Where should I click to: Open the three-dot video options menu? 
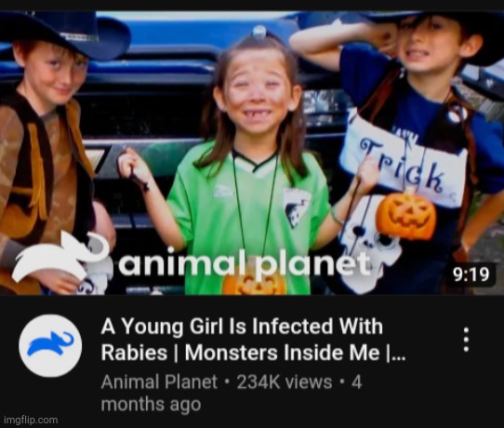tap(466, 340)
